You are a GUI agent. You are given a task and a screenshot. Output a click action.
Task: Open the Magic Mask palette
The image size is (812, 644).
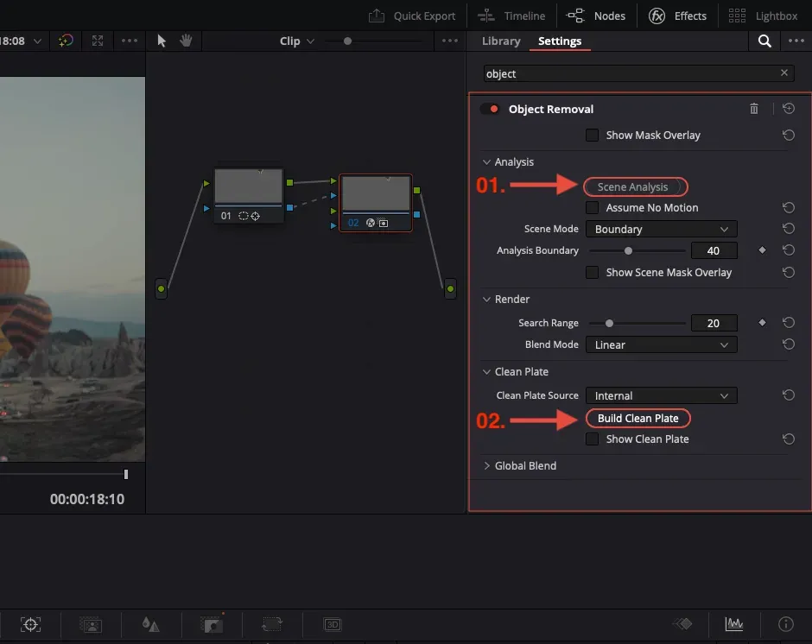92,624
